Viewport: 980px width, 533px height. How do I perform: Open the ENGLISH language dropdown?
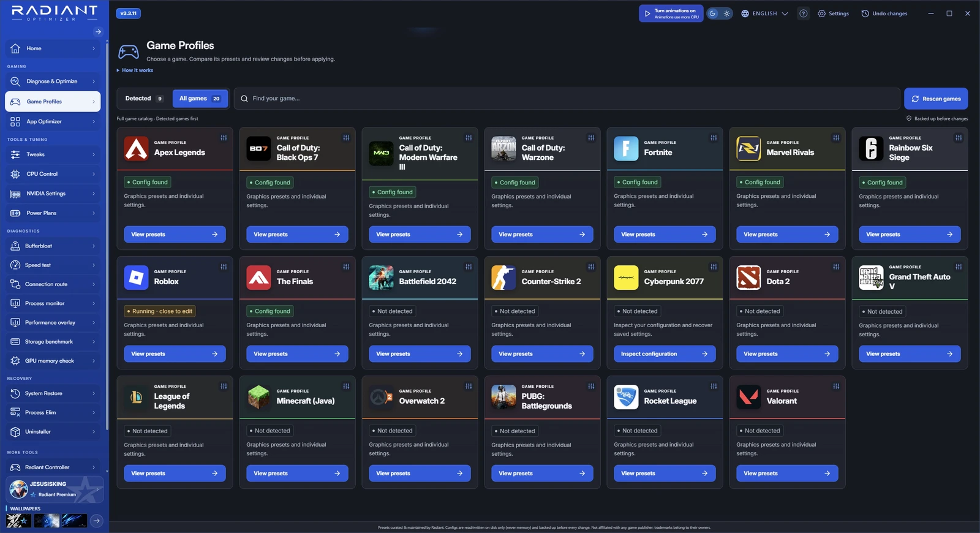click(x=764, y=13)
